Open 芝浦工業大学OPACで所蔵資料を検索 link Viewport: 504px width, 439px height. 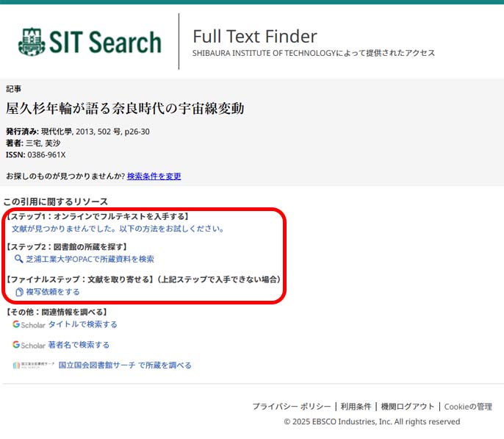tap(90, 260)
